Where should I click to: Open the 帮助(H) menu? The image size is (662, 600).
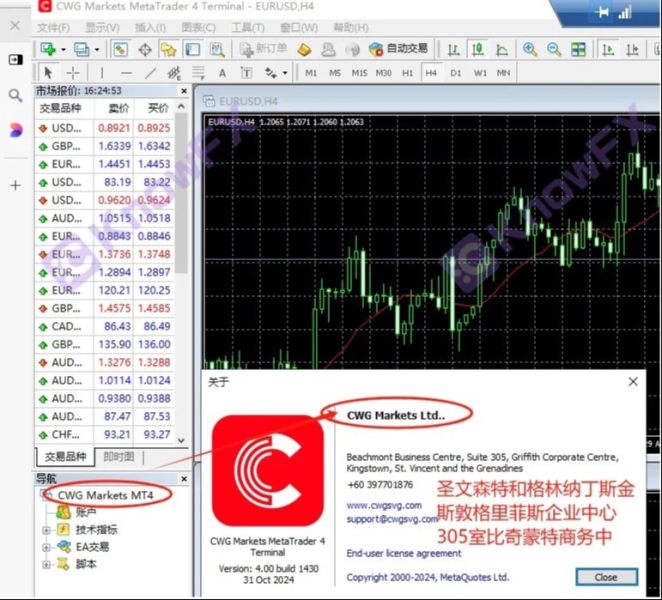coord(351,28)
